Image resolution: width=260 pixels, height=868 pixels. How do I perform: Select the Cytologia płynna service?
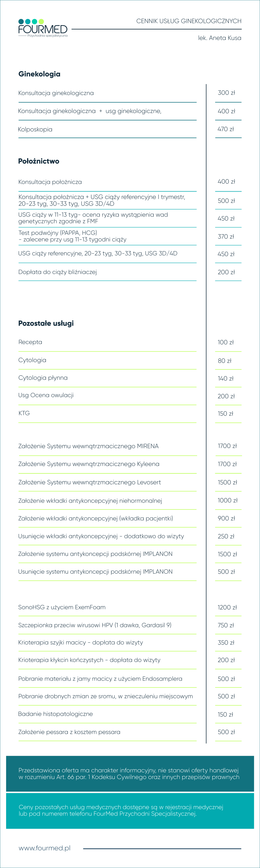(x=43, y=378)
